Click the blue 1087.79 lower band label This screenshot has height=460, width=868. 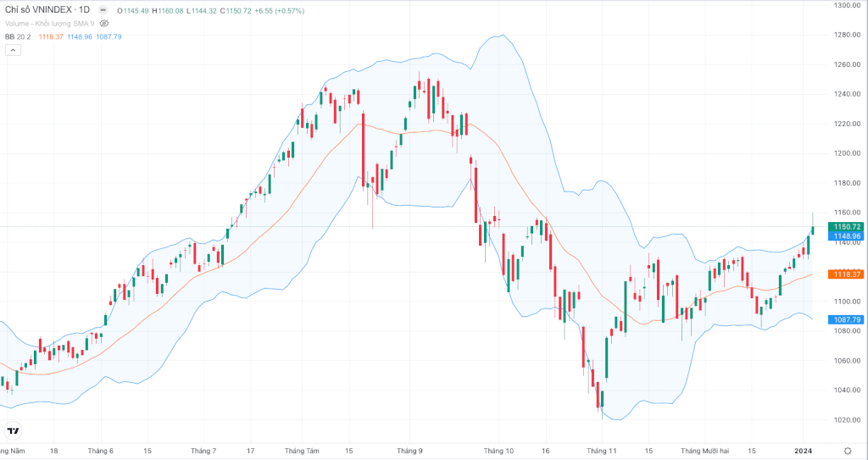[847, 320]
